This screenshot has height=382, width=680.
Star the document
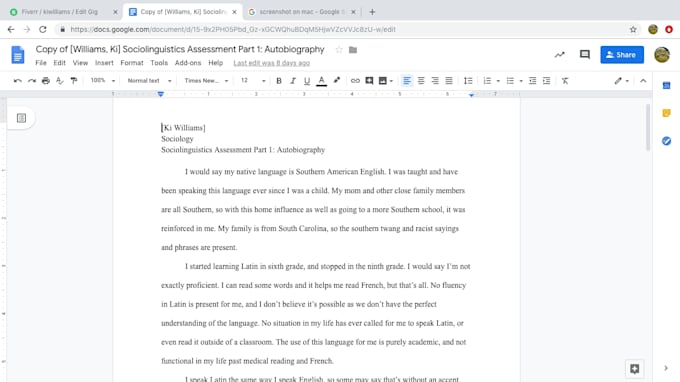[x=339, y=50]
